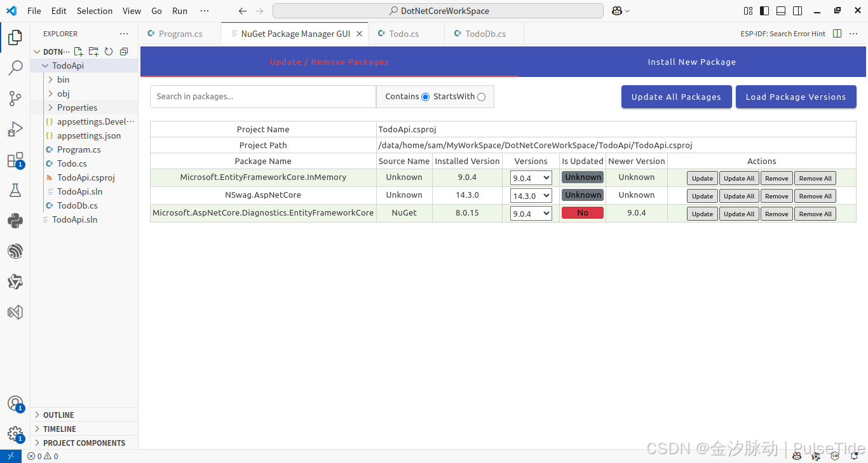
Task: Click Update All Packages button
Action: [x=676, y=97]
